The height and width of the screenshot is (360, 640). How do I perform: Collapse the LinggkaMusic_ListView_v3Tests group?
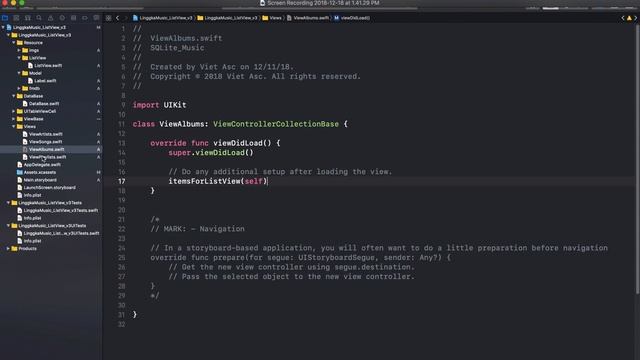[x=9, y=202]
